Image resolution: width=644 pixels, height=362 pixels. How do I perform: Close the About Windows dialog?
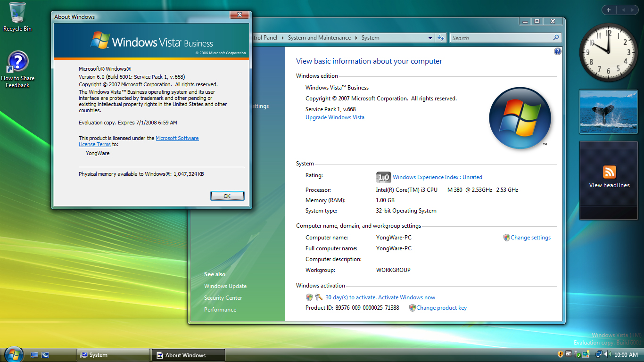click(x=239, y=15)
